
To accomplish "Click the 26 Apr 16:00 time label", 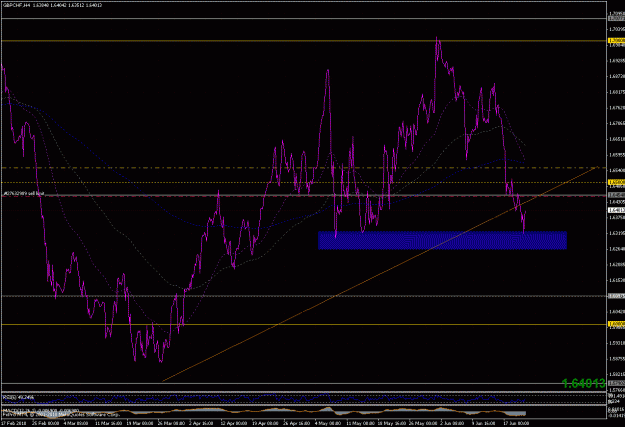I will pyautogui.click(x=297, y=423).
